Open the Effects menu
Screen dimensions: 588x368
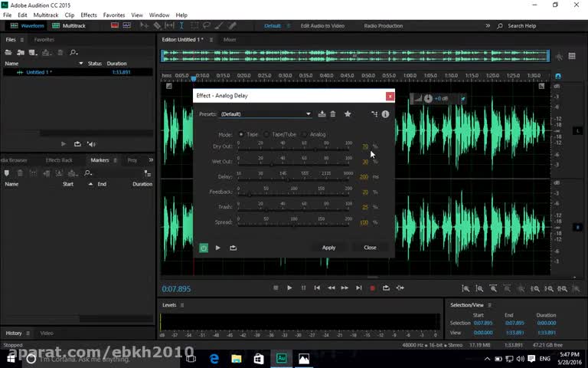pos(89,15)
